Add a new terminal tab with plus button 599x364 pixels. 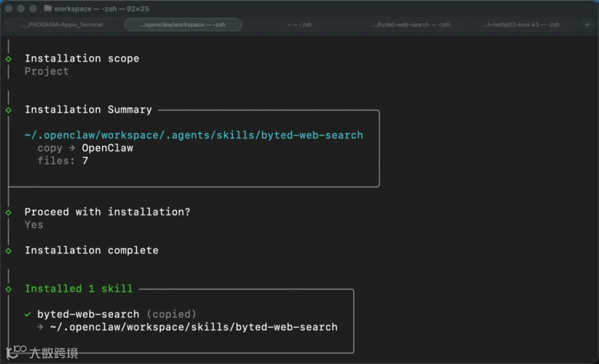[588, 25]
